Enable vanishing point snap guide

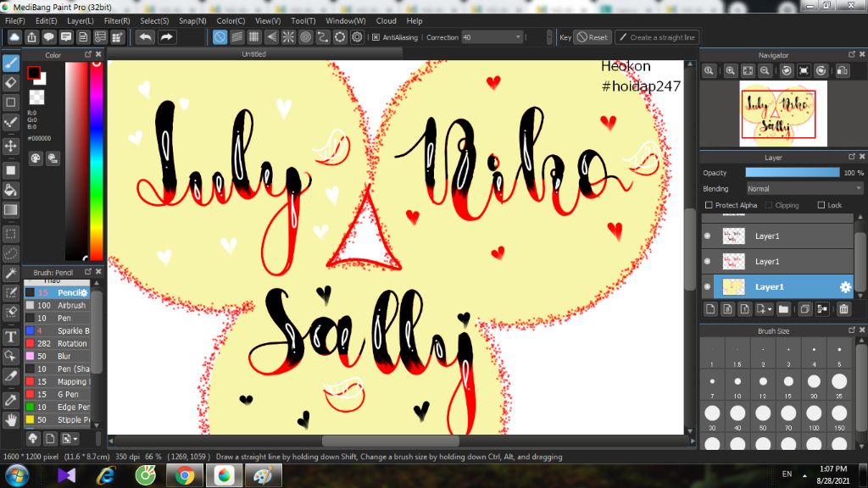271,37
